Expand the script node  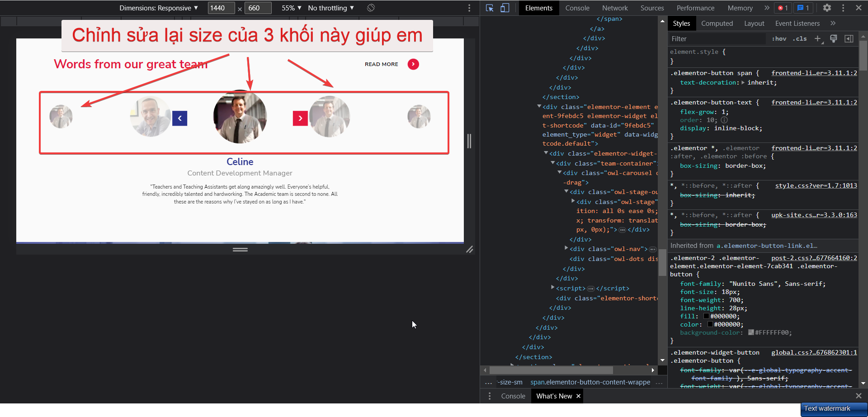click(552, 288)
